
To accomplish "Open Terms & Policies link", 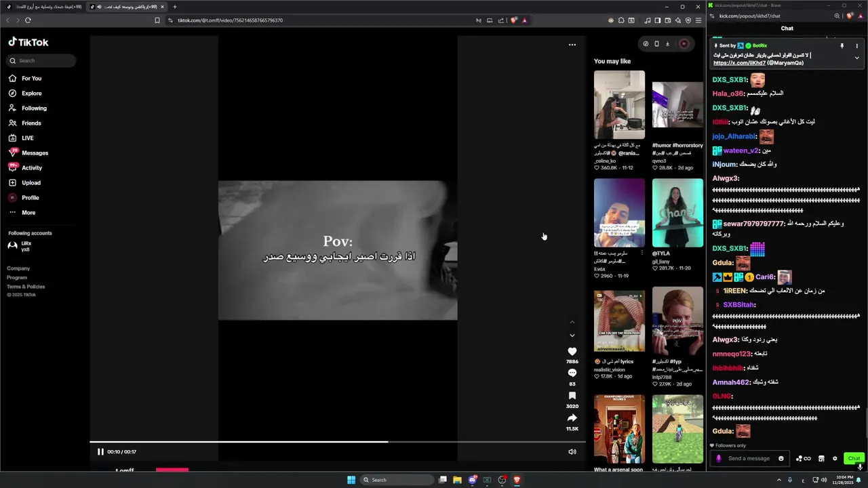I will 26,287.
